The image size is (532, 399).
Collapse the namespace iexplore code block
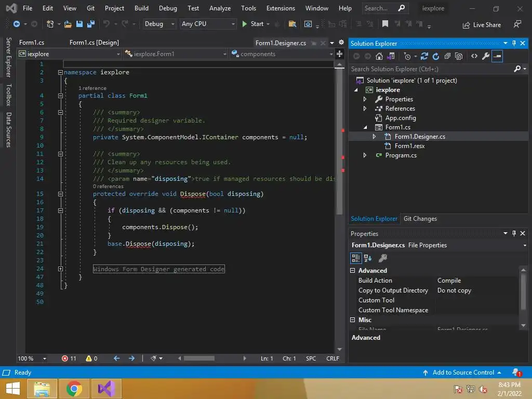pos(60,72)
